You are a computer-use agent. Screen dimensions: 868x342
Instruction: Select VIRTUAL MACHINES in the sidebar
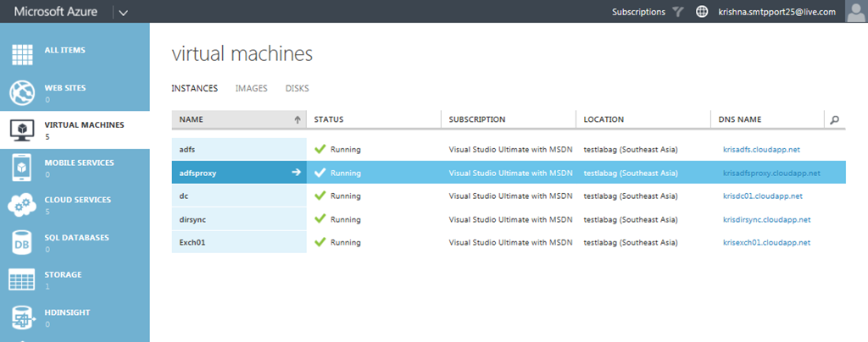(84, 125)
